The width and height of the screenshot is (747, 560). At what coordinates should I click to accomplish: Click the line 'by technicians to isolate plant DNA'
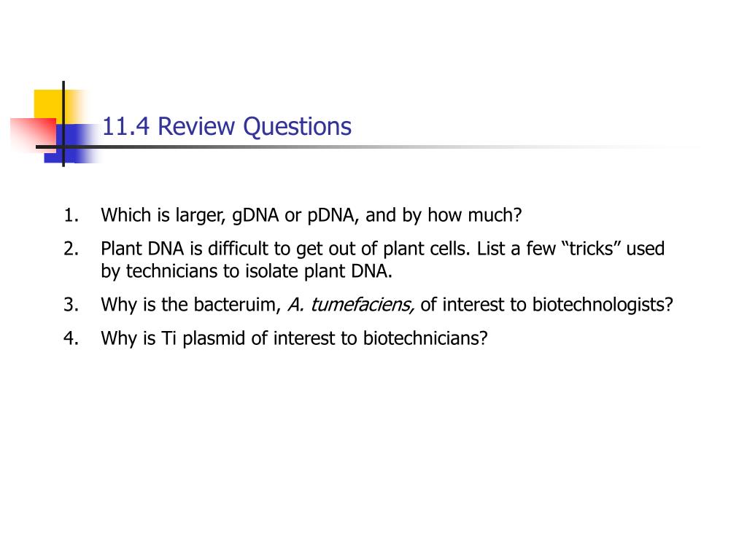(x=247, y=271)
